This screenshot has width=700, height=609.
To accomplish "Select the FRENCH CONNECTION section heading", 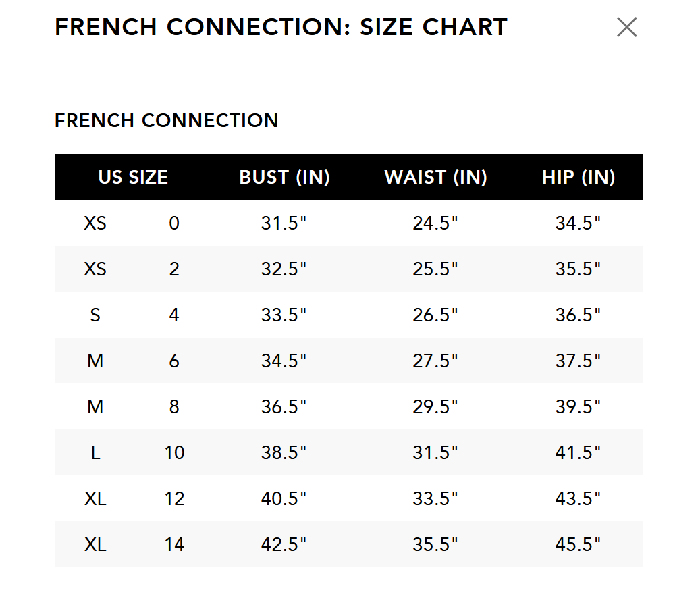I will pos(167,120).
